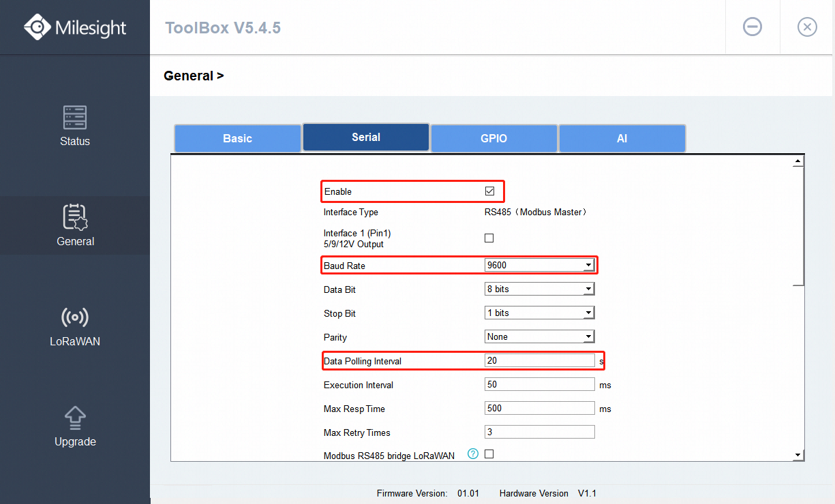Click the Hardware Version V1.1 text

[548, 493]
